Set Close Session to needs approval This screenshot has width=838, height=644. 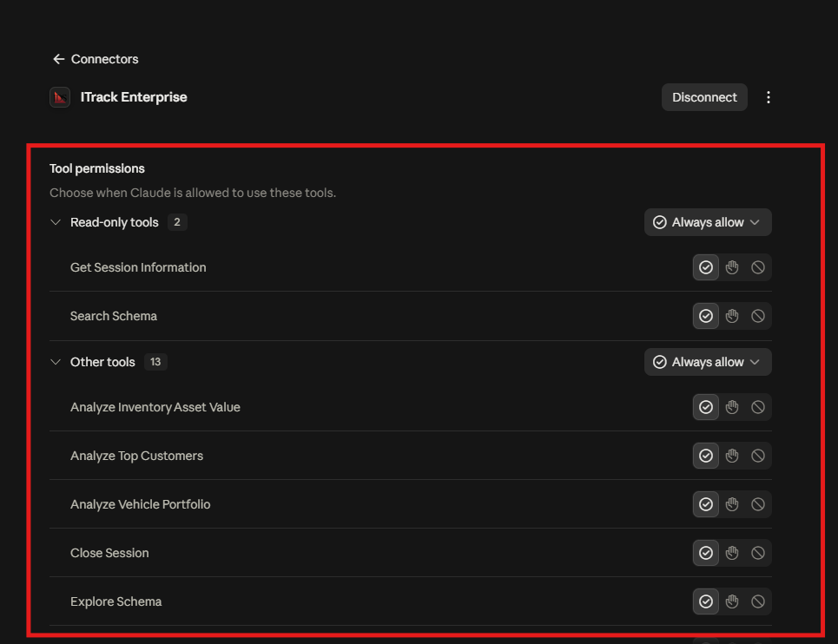732,553
